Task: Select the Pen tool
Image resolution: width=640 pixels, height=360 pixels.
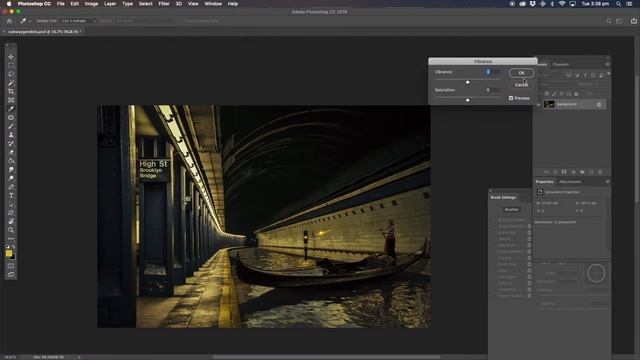Action: 11,187
